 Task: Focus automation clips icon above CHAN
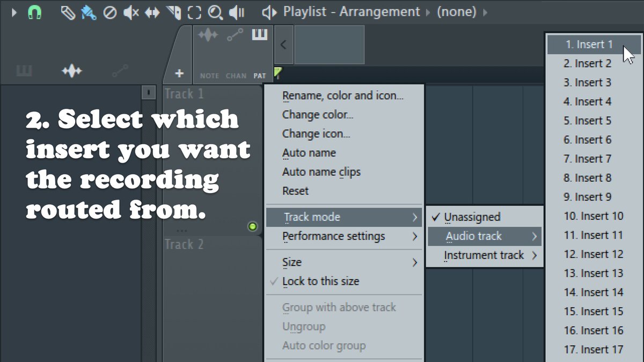[235, 35]
